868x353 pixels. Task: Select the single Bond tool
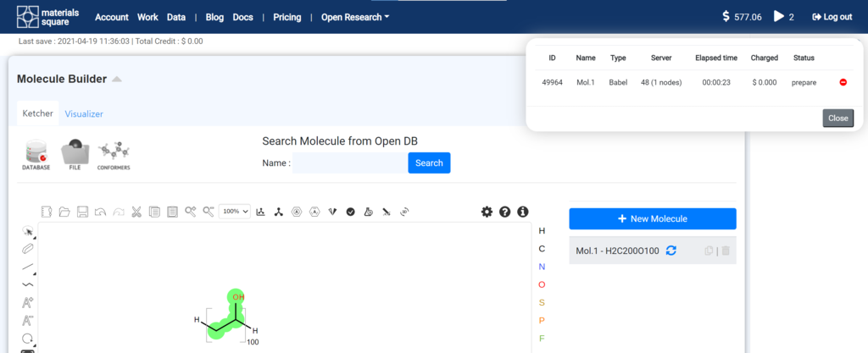coord(28,267)
